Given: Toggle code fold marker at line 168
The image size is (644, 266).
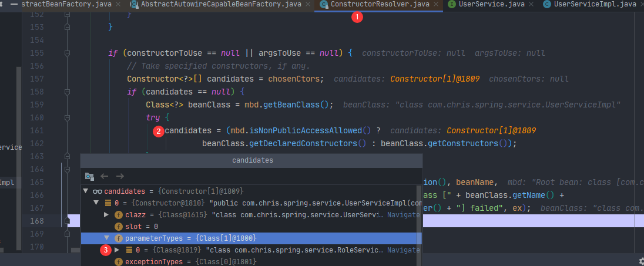Looking at the screenshot, I should 68,221.
